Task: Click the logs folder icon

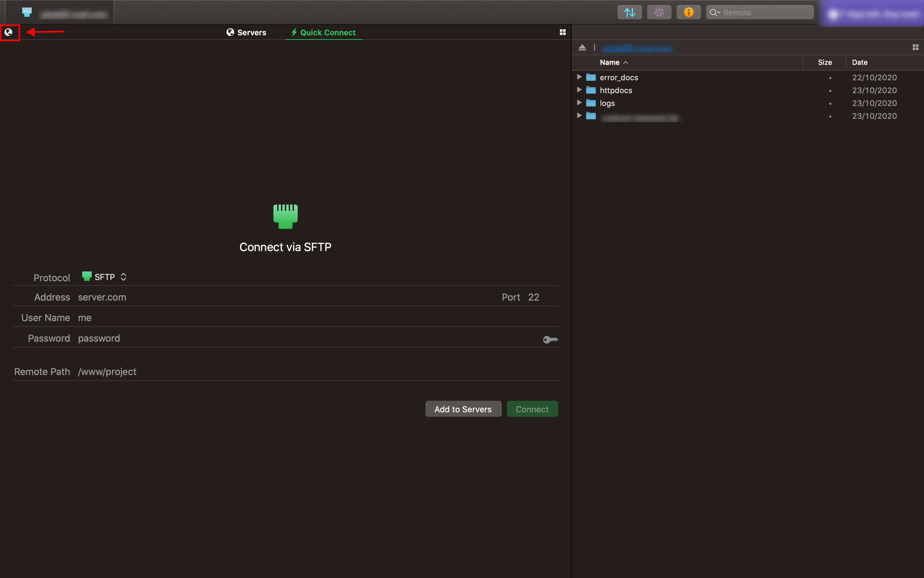Action: pyautogui.click(x=591, y=103)
